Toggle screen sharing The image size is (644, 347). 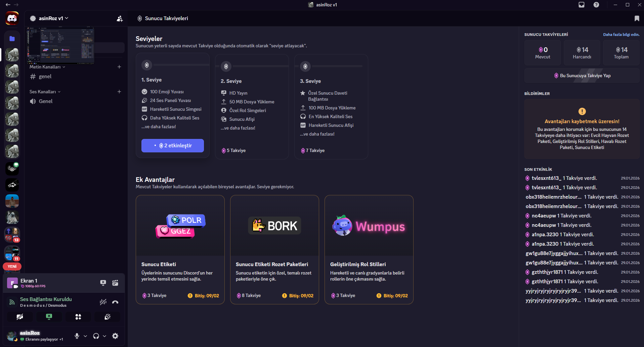tap(49, 317)
